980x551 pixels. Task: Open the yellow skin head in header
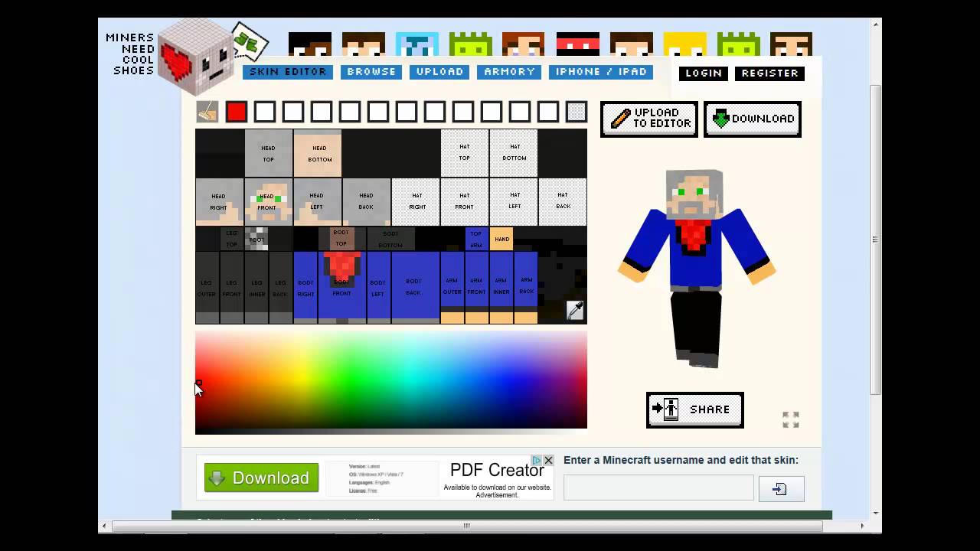pyautogui.click(x=685, y=44)
